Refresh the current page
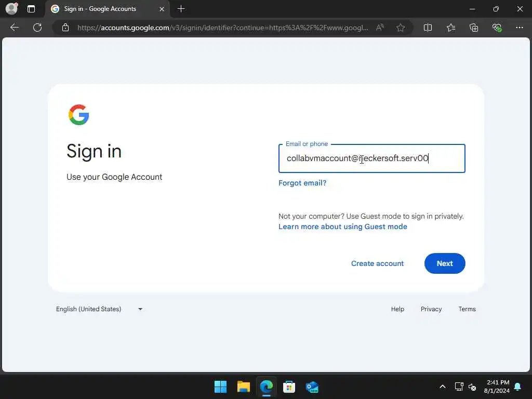This screenshot has width=532, height=399. (x=37, y=28)
